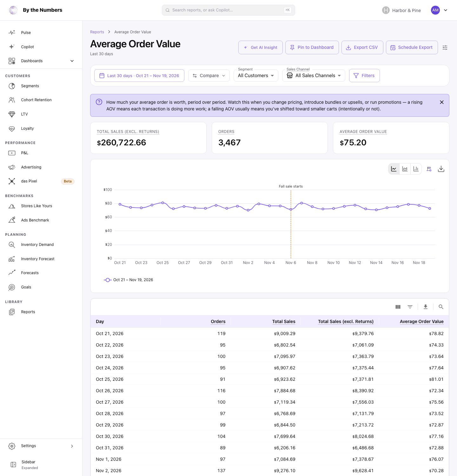Click the chart annotations icon
This screenshot has width=457, height=476.
click(429, 169)
